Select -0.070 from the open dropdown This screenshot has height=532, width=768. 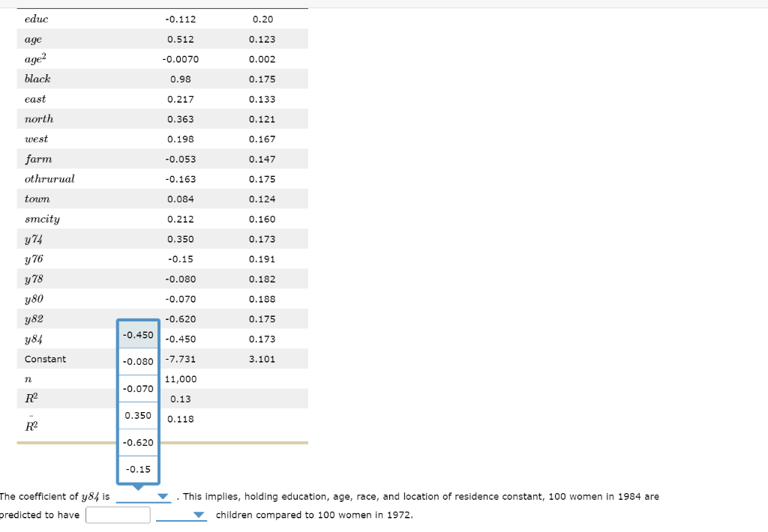pos(138,389)
